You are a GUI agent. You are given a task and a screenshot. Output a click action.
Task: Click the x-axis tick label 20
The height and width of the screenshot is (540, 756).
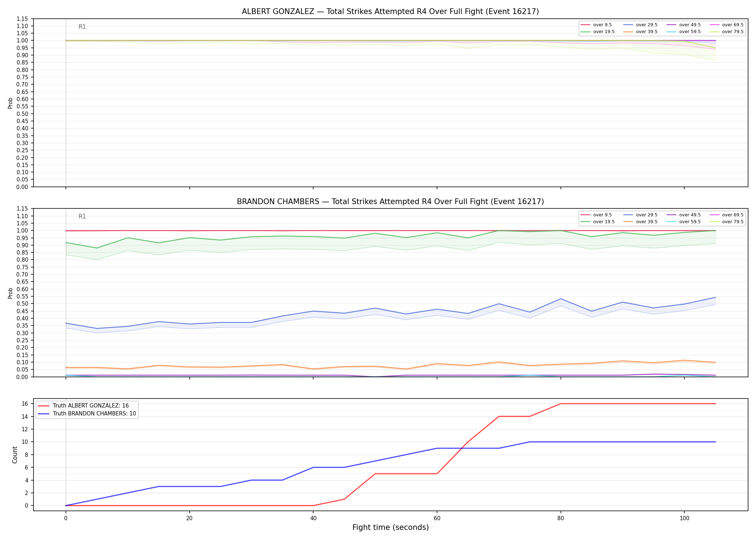coord(189,518)
